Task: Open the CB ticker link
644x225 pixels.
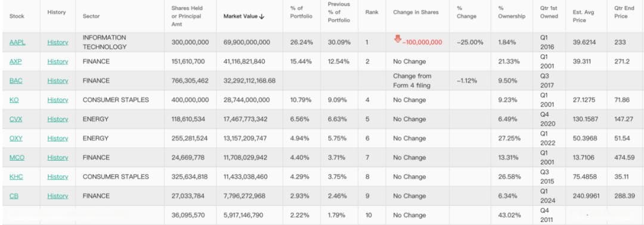Action: pos(14,196)
